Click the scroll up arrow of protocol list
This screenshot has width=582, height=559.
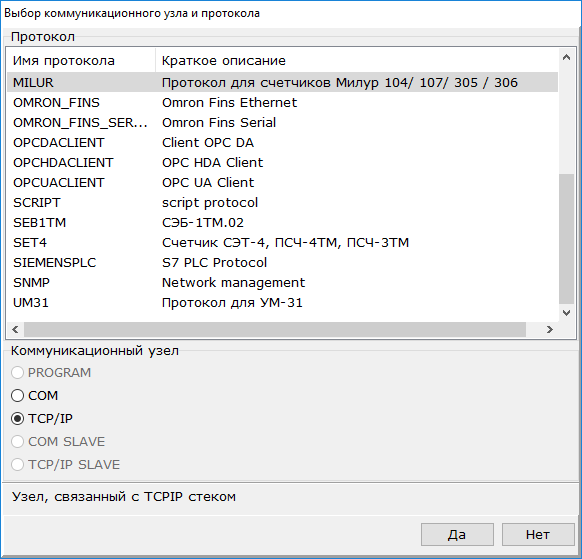(x=566, y=57)
